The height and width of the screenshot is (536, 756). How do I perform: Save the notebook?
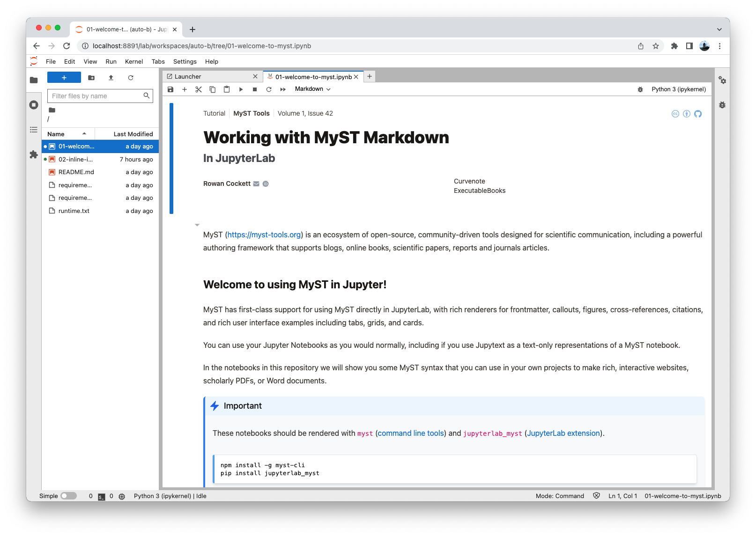[170, 89]
